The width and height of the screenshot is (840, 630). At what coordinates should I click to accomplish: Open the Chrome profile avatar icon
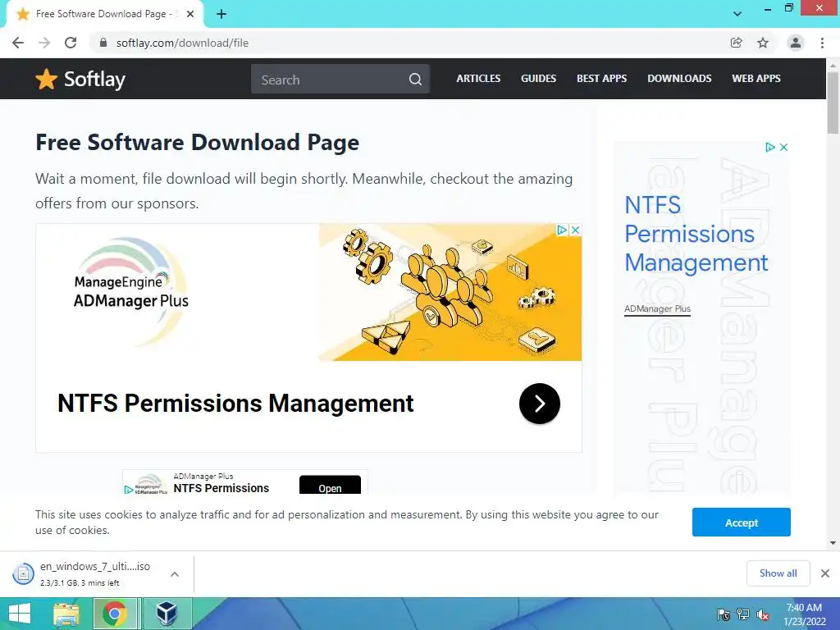(x=796, y=43)
